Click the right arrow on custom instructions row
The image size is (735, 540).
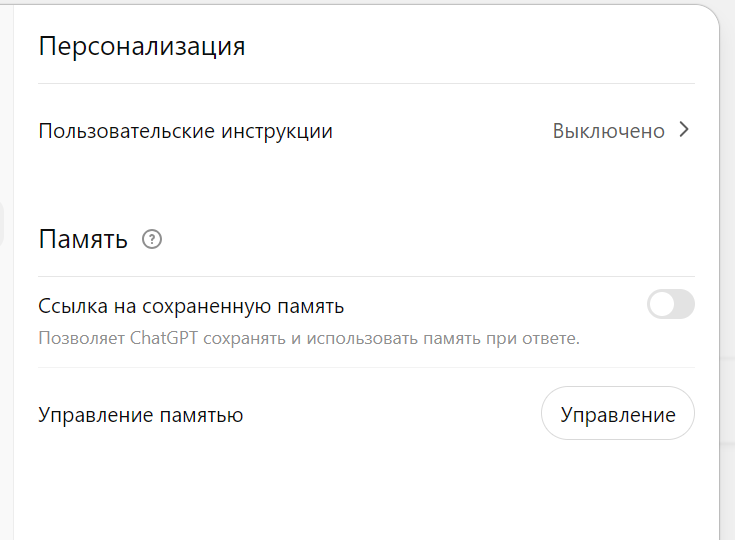coord(684,130)
